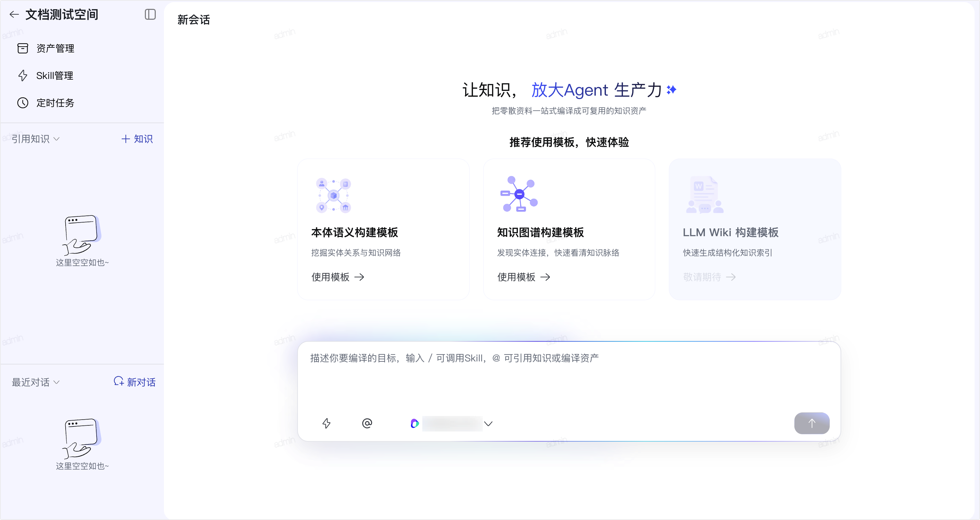Use the 知识图谱构建模板 via 使用模板
The height and width of the screenshot is (520, 980).
pos(523,277)
